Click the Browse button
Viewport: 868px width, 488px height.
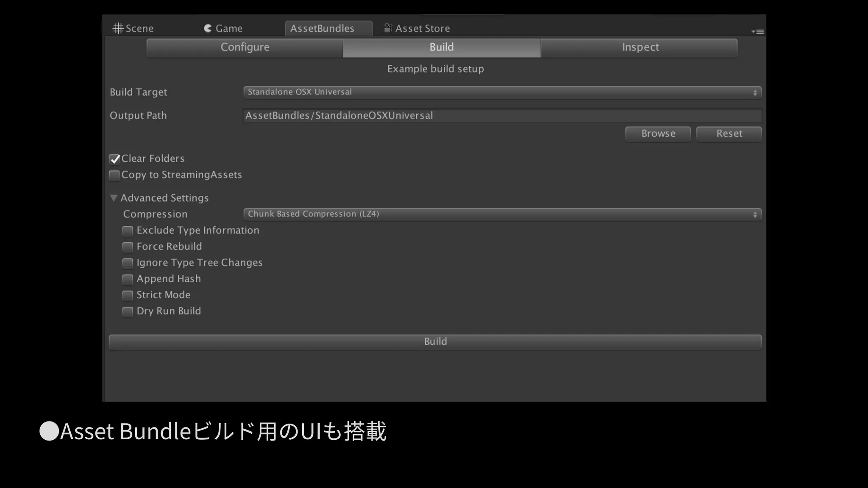[x=658, y=134]
